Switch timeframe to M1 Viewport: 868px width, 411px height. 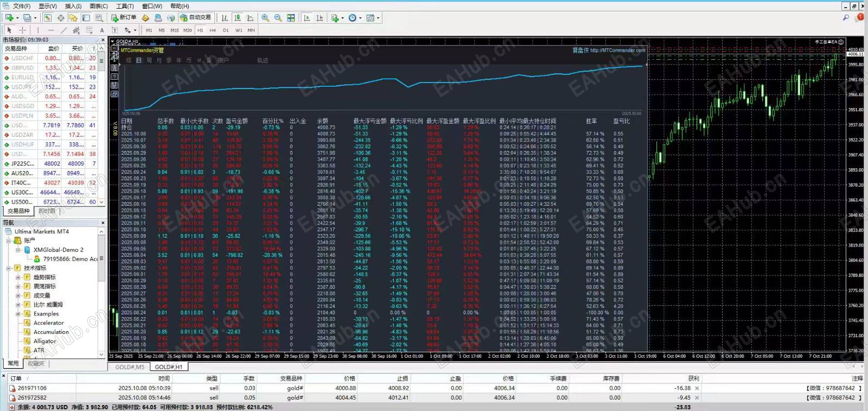pos(149,30)
